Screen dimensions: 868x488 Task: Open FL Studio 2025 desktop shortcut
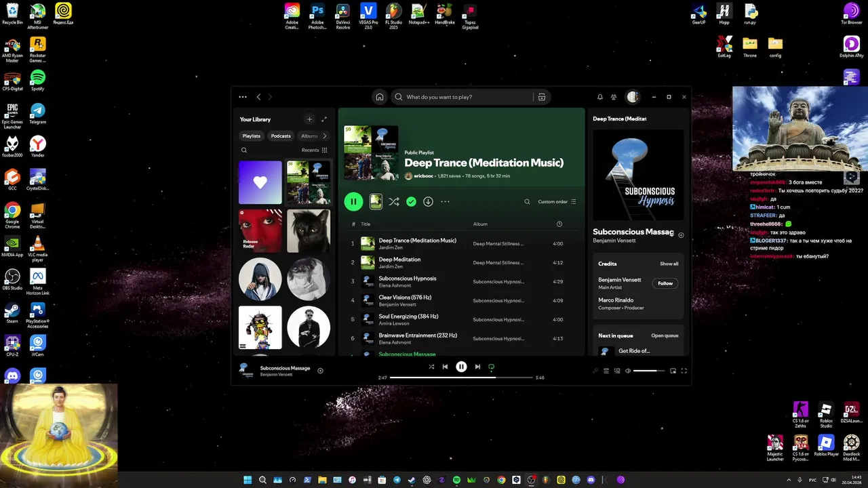tap(393, 15)
